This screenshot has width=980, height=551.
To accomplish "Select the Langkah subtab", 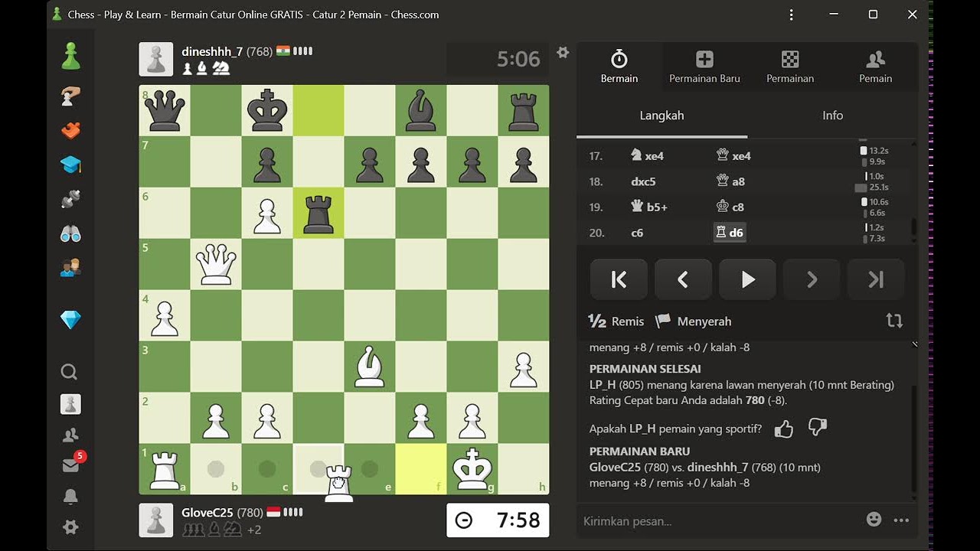I will coord(661,116).
